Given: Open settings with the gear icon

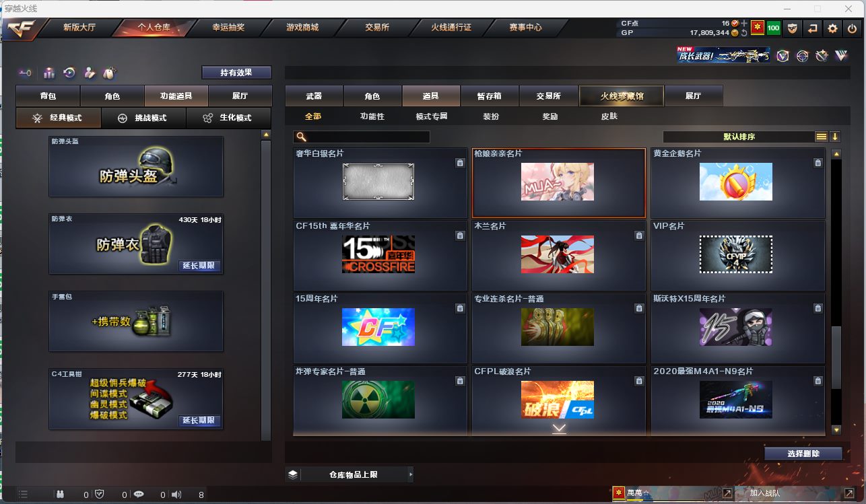Looking at the screenshot, I should [x=833, y=28].
